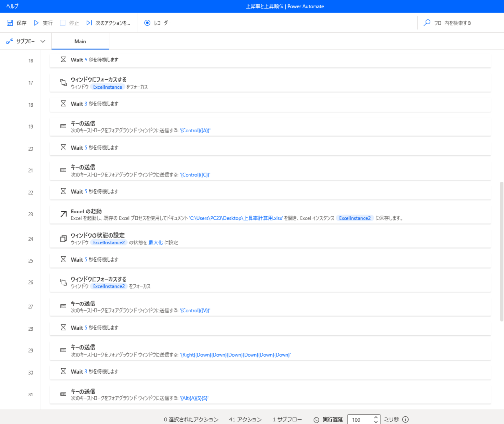Run the flow with play icon

pyautogui.click(x=36, y=23)
